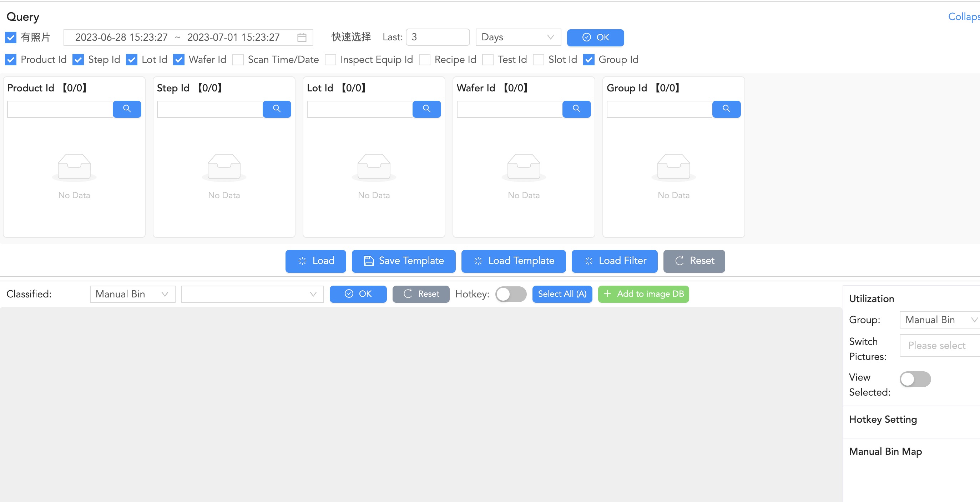The width and height of the screenshot is (980, 502).
Task: Select All (A) wafer images
Action: (x=562, y=294)
